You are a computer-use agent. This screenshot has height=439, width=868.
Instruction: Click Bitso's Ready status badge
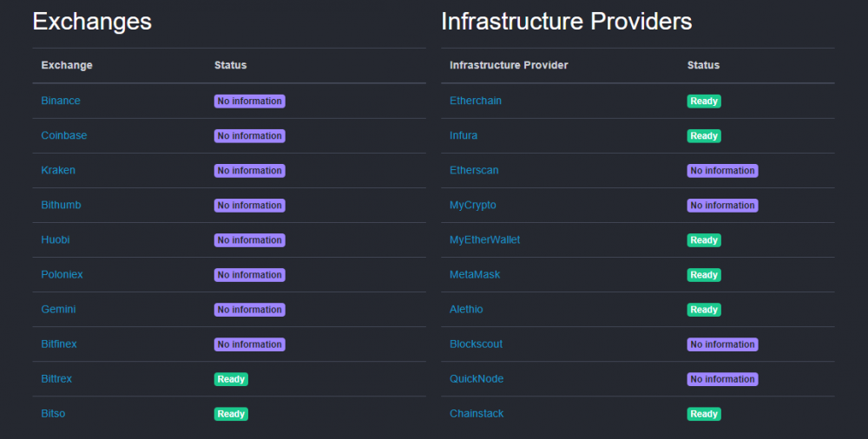232,414
